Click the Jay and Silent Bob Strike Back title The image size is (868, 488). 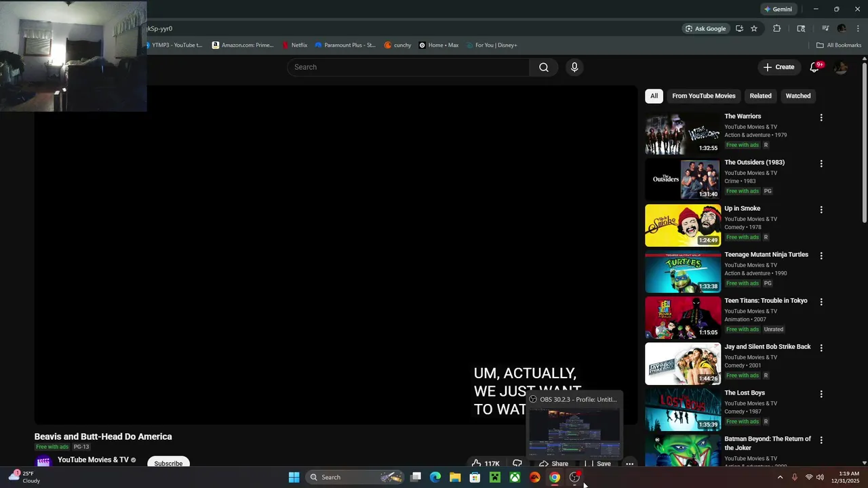tap(768, 347)
